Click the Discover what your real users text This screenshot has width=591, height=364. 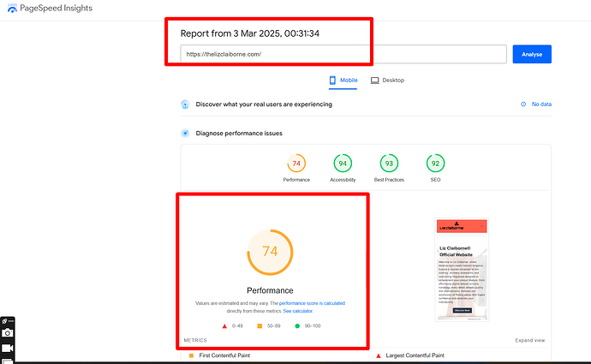[x=264, y=104]
